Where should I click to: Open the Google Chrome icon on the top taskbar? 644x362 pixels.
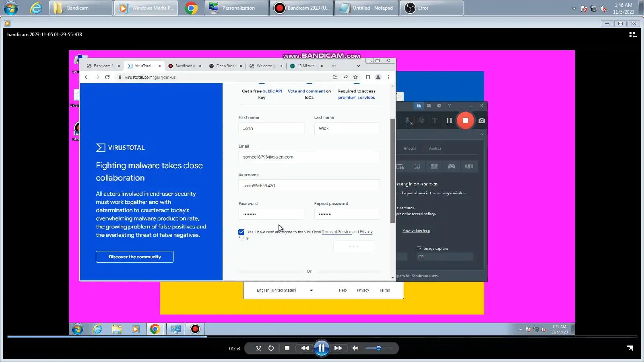pos(191,8)
